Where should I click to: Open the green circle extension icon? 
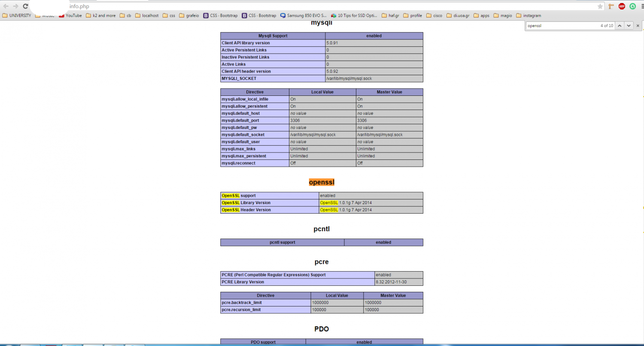[x=632, y=6]
